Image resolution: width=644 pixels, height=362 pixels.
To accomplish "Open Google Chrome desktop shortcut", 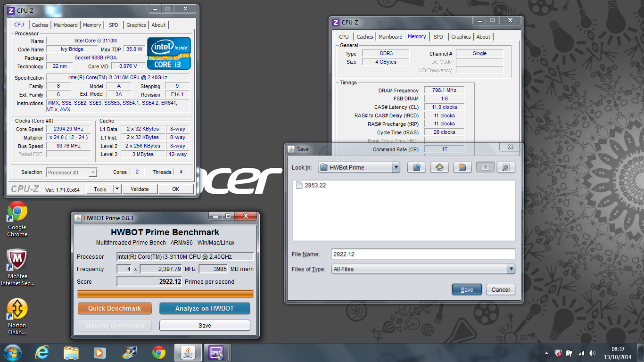I will coord(17,219).
